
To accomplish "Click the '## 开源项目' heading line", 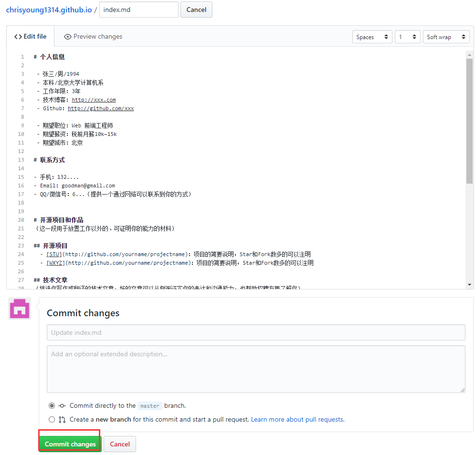I will [51, 246].
